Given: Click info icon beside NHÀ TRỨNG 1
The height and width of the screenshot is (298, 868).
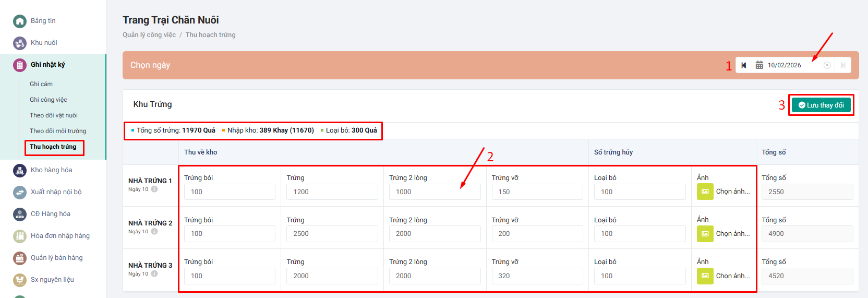Looking at the screenshot, I should tap(154, 189).
